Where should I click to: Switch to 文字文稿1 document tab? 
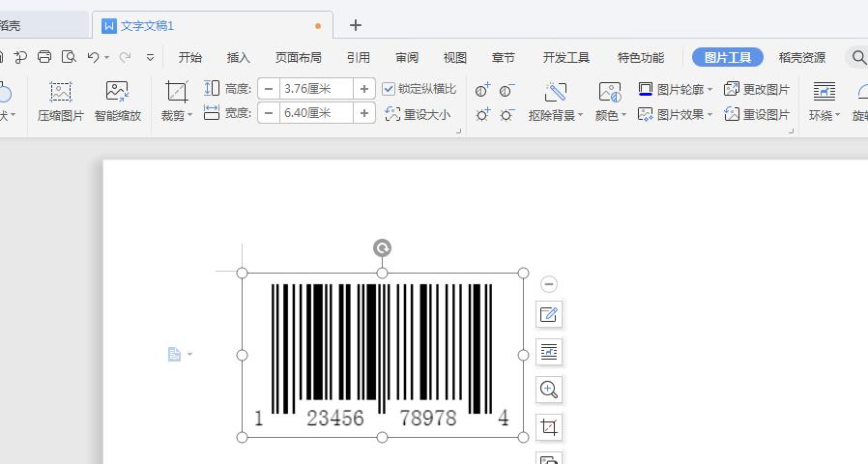pyautogui.click(x=213, y=25)
